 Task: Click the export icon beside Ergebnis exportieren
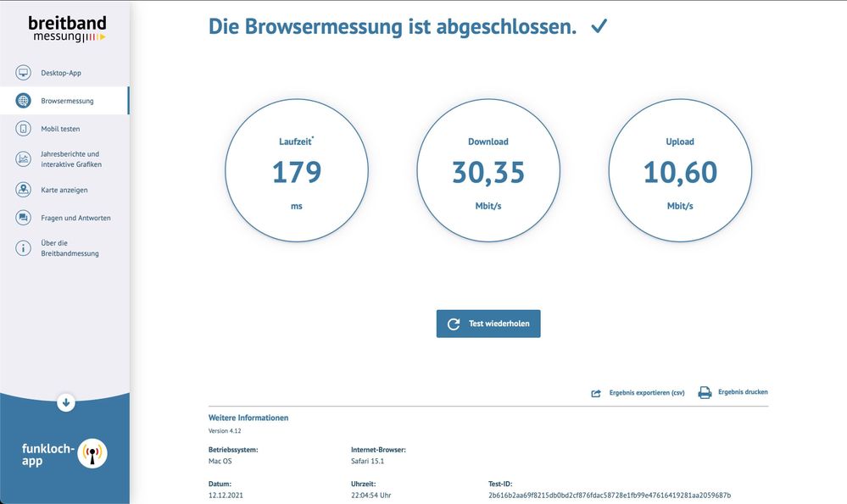click(597, 392)
